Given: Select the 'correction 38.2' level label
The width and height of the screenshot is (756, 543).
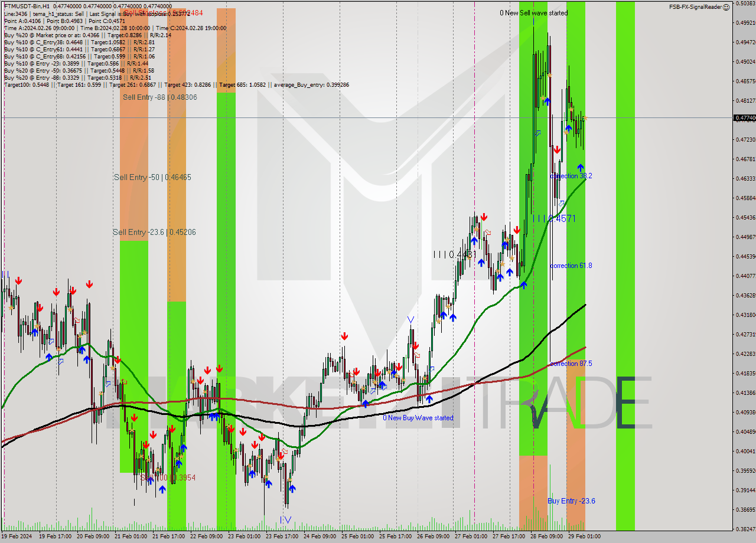Looking at the screenshot, I should coord(571,176).
